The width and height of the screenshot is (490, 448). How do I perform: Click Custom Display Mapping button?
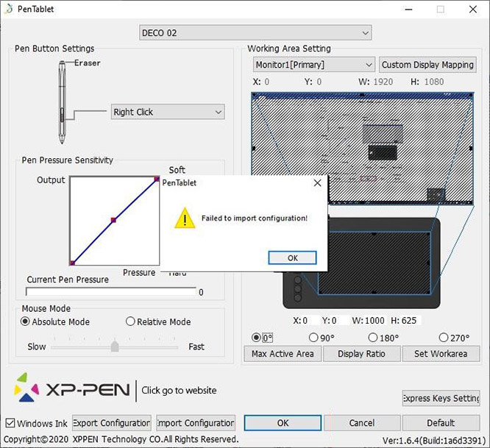(x=427, y=65)
